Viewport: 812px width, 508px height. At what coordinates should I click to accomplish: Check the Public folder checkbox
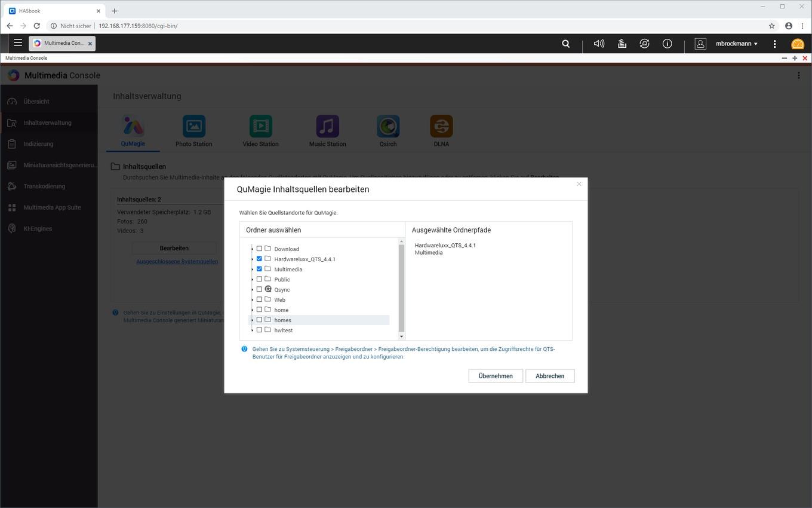[x=259, y=279]
